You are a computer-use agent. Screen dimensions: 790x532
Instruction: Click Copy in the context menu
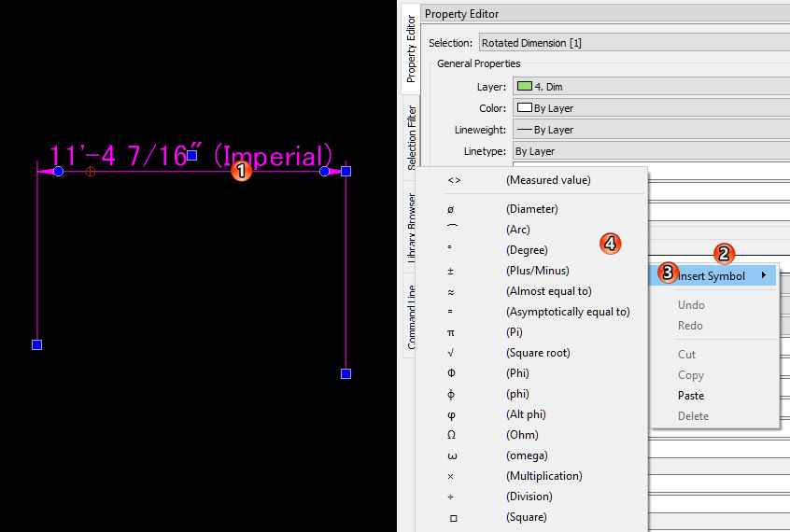[713, 375]
